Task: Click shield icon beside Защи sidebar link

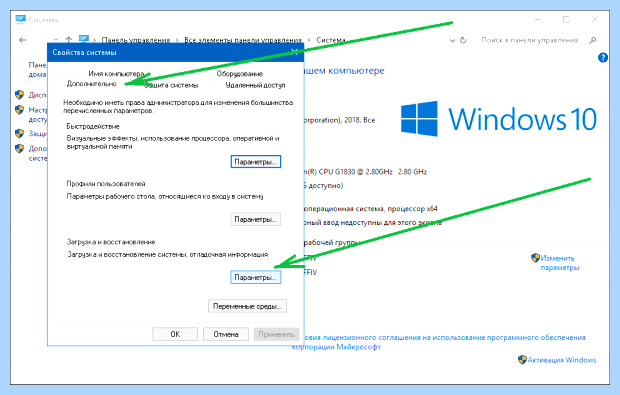Action: 19,133
